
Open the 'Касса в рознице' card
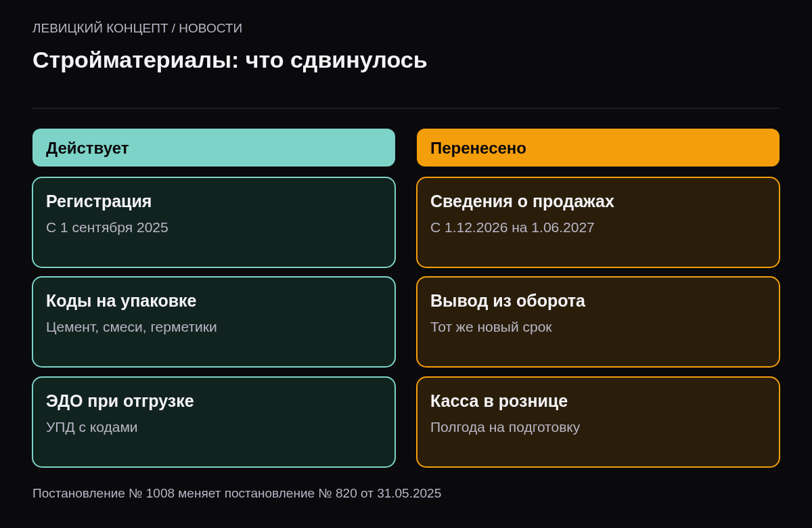click(598, 422)
